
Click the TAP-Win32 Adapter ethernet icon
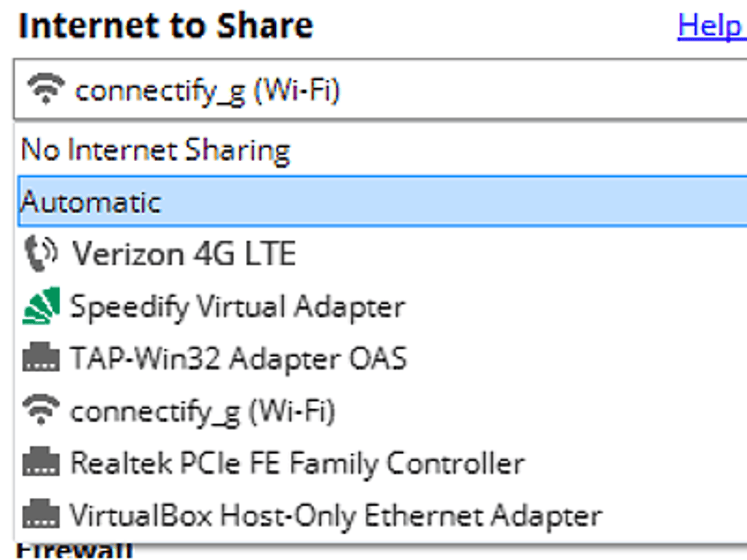40,359
